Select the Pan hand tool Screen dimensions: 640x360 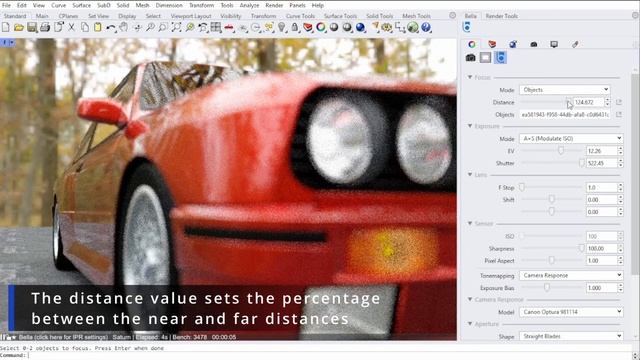click(124, 27)
